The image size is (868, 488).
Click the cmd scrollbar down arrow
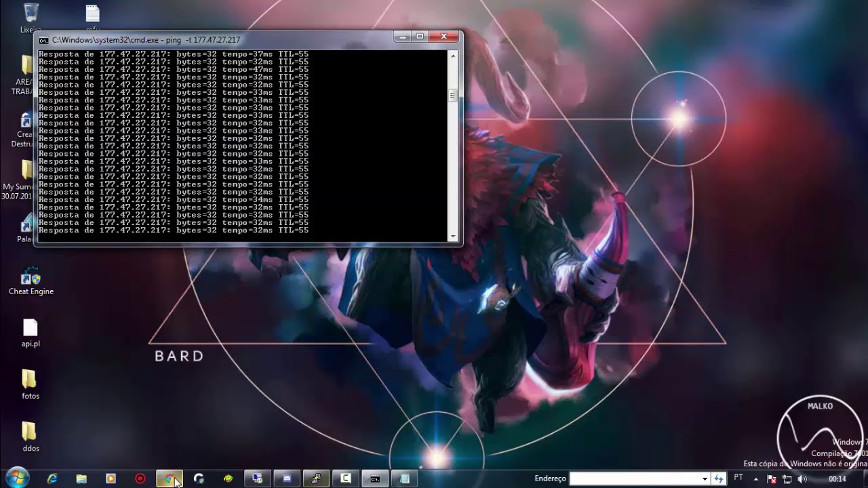tap(453, 236)
